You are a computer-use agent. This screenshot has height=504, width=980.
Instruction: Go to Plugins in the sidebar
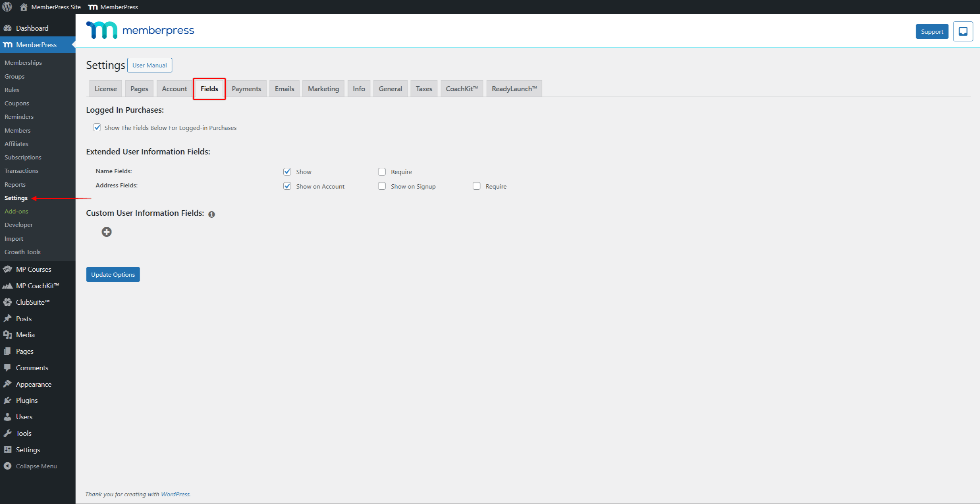[x=26, y=400]
